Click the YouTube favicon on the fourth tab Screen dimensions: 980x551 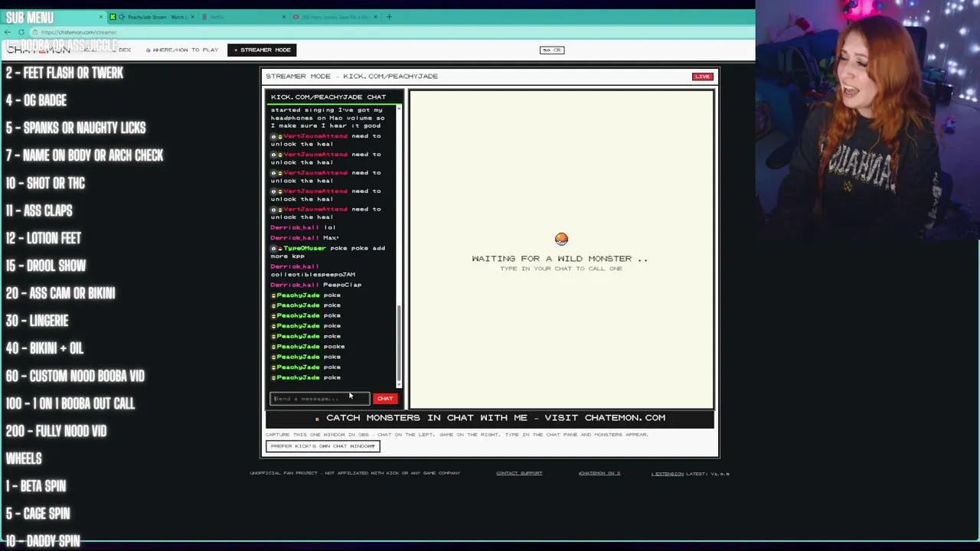pos(296,17)
